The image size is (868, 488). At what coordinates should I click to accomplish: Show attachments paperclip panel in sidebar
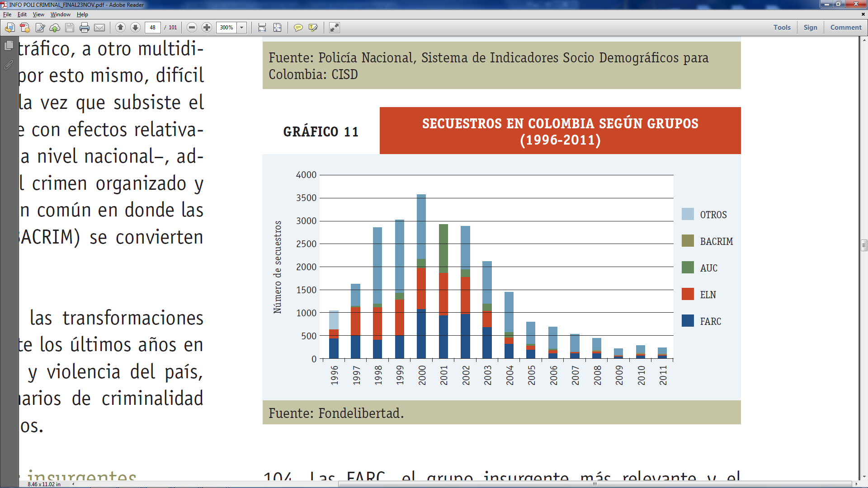(x=9, y=65)
